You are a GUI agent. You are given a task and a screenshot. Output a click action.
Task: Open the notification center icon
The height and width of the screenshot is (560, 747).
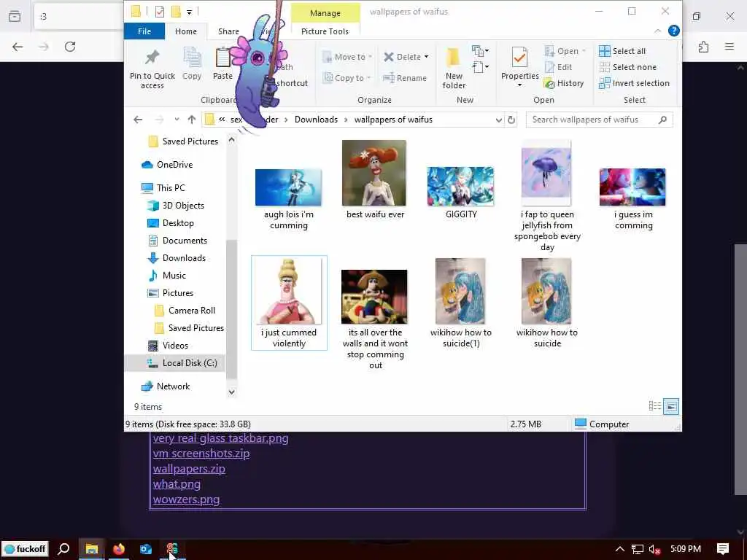click(723, 549)
